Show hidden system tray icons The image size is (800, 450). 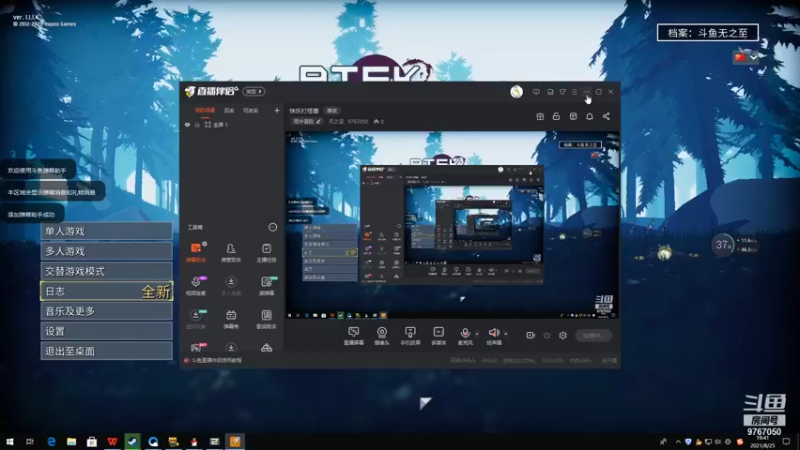(x=678, y=441)
